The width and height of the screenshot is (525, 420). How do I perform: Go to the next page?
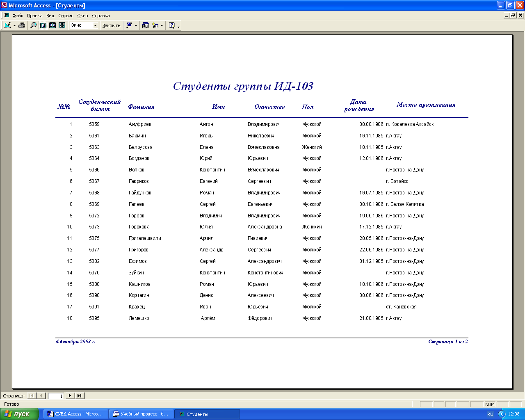click(70, 396)
